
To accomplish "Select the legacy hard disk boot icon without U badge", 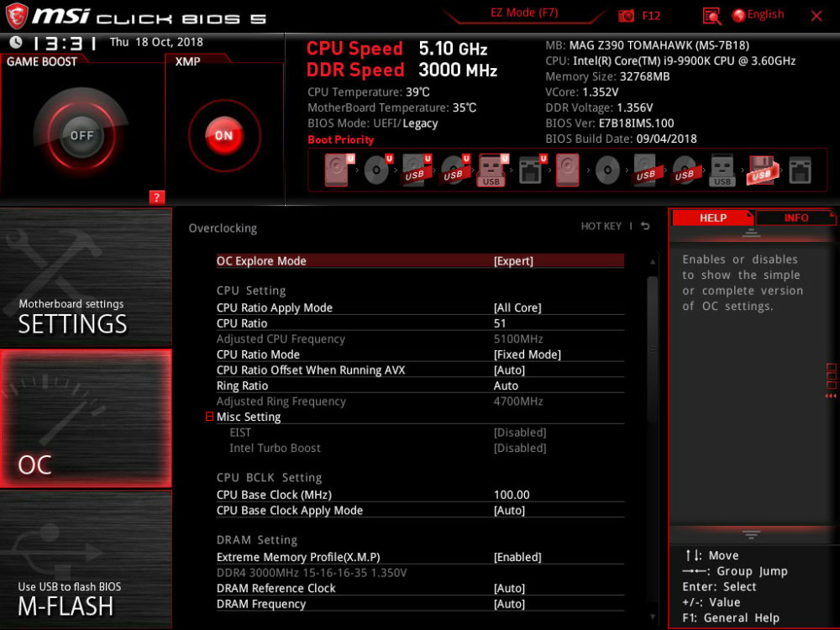I will [567, 171].
